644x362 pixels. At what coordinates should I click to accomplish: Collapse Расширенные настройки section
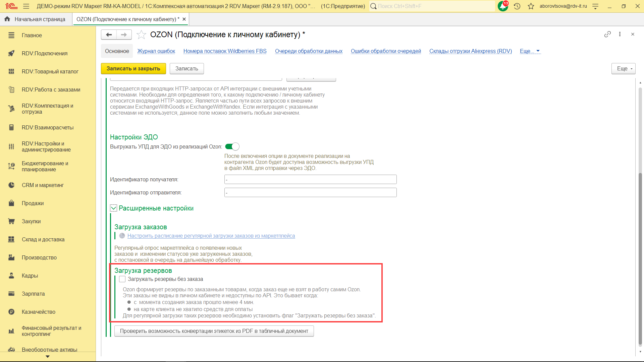[114, 208]
